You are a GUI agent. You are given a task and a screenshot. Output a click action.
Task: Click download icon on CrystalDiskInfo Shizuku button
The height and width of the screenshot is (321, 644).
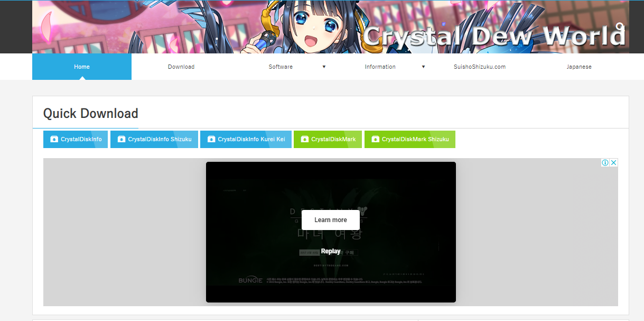point(121,139)
